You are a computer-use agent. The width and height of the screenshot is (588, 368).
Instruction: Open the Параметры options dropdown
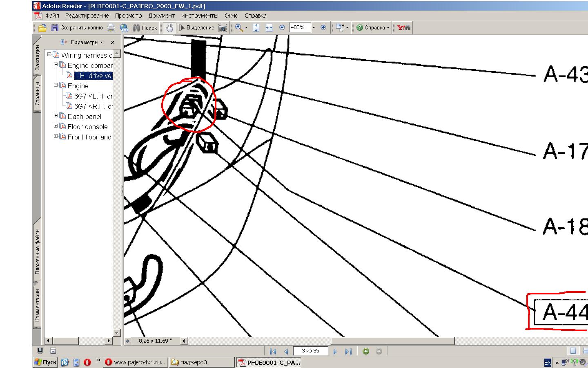(x=82, y=42)
